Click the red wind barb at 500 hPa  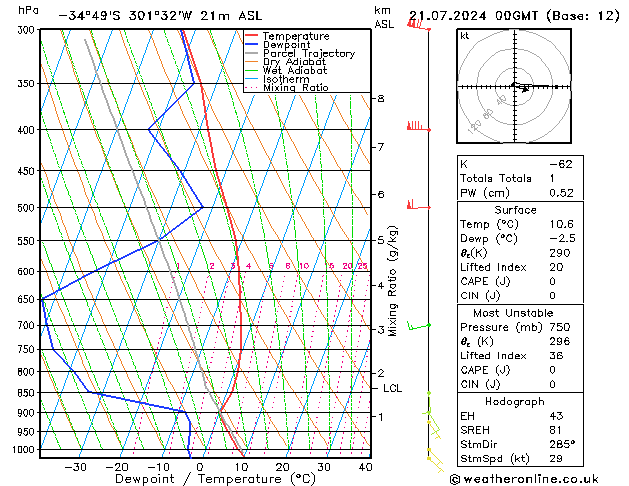[418, 205]
